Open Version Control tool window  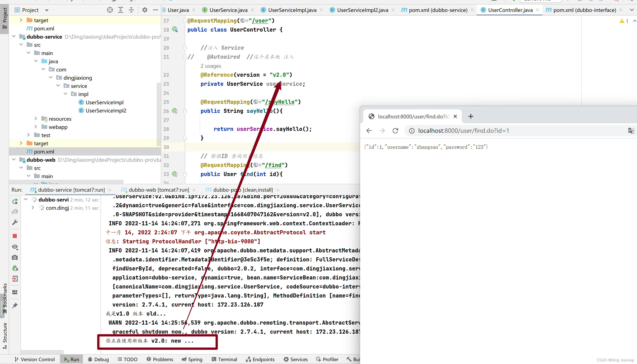pyautogui.click(x=34, y=359)
